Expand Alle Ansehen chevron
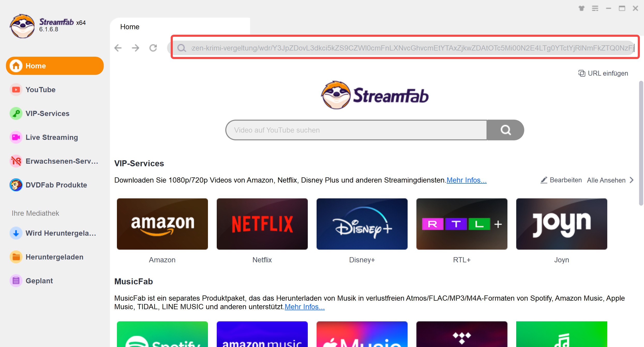 coord(632,180)
